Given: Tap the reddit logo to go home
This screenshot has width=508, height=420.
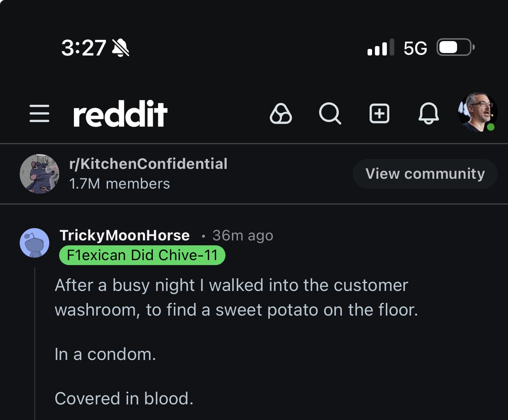Looking at the screenshot, I should (x=120, y=113).
